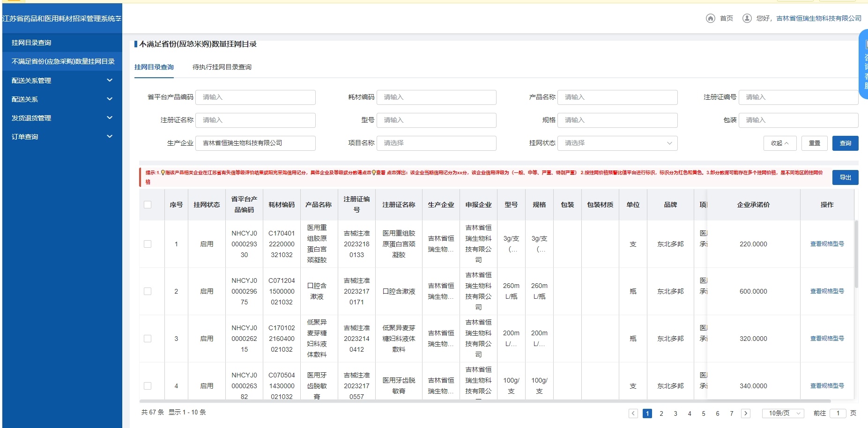Select 不满足省份(应急采购)数量挂网目录 sidebar item
Image resolution: width=868 pixels, height=428 pixels.
[62, 61]
